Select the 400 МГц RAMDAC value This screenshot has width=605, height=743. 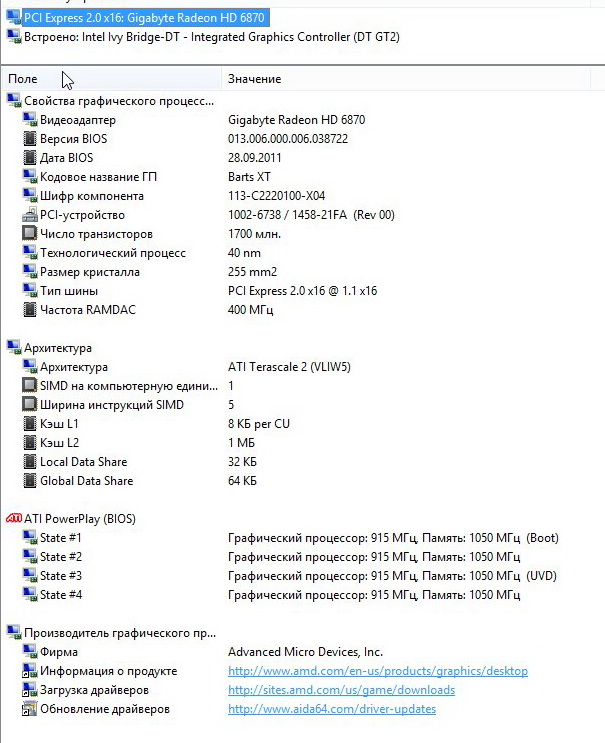(x=251, y=309)
